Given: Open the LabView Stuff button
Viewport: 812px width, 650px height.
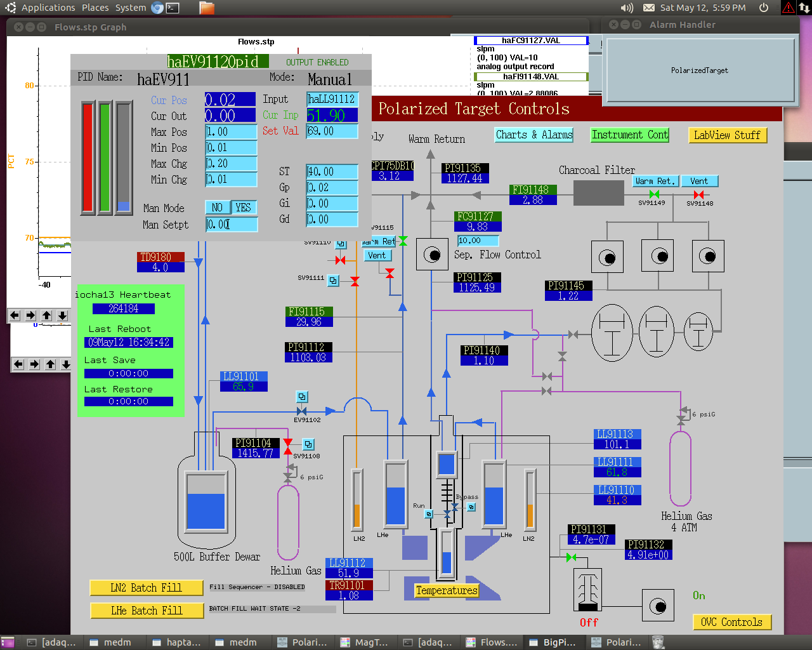Looking at the screenshot, I should [x=728, y=135].
